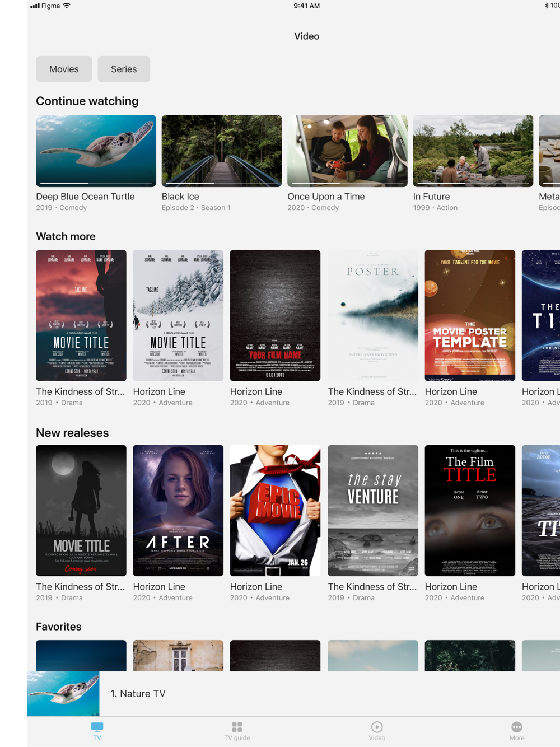Check the Wi-Fi status icon
Image resolution: width=560 pixels, height=747 pixels.
pyautogui.click(x=67, y=6)
